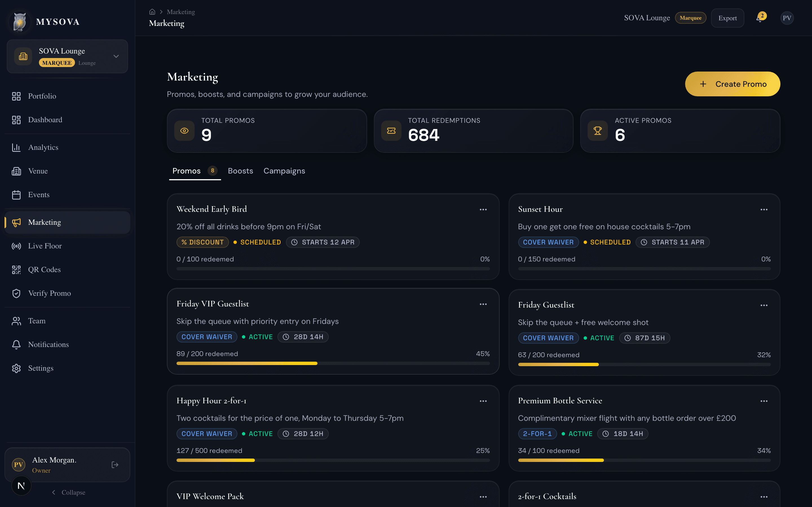Open QR Codes from sidebar
This screenshot has width=812, height=507.
pyautogui.click(x=44, y=270)
